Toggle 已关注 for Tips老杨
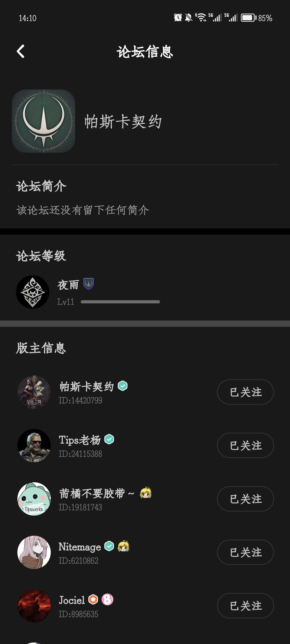The width and height of the screenshot is (290, 644). (245, 446)
